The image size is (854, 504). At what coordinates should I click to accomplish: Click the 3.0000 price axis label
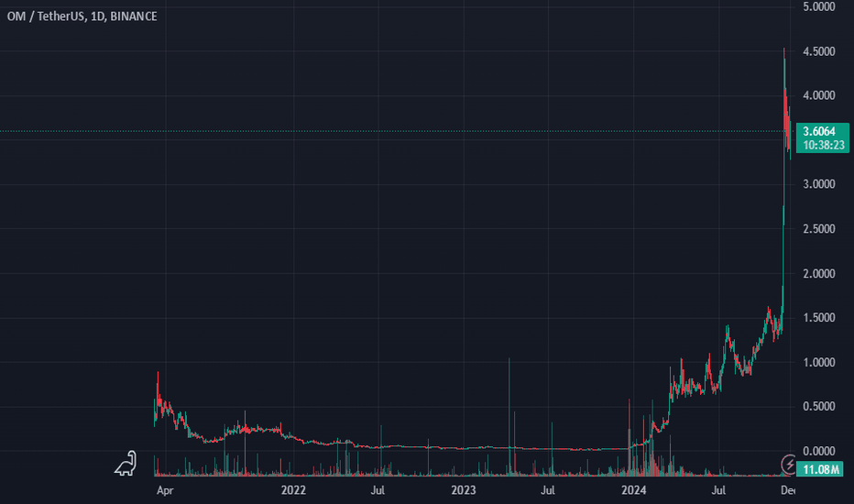click(819, 184)
